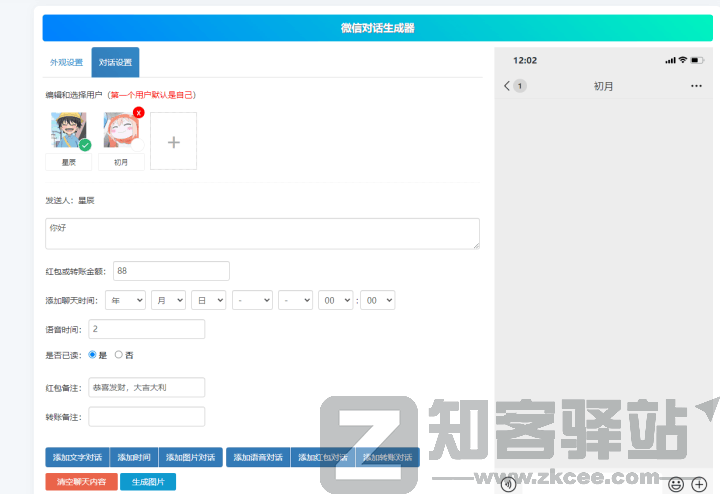Image resolution: width=720 pixels, height=494 pixels.
Task: Click the green checkmark on 星辰 avatar
Action: [85, 146]
